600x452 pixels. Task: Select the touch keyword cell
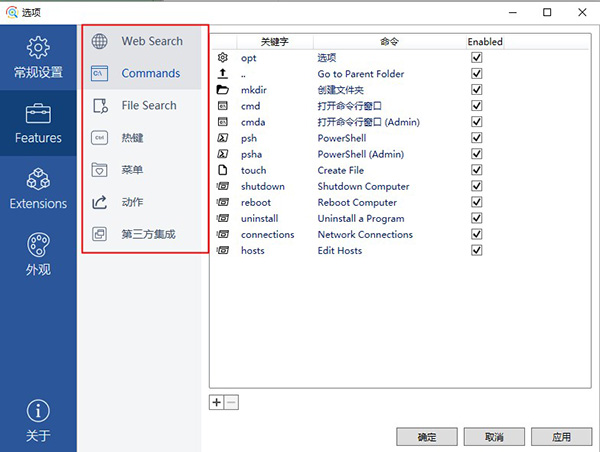coord(253,170)
